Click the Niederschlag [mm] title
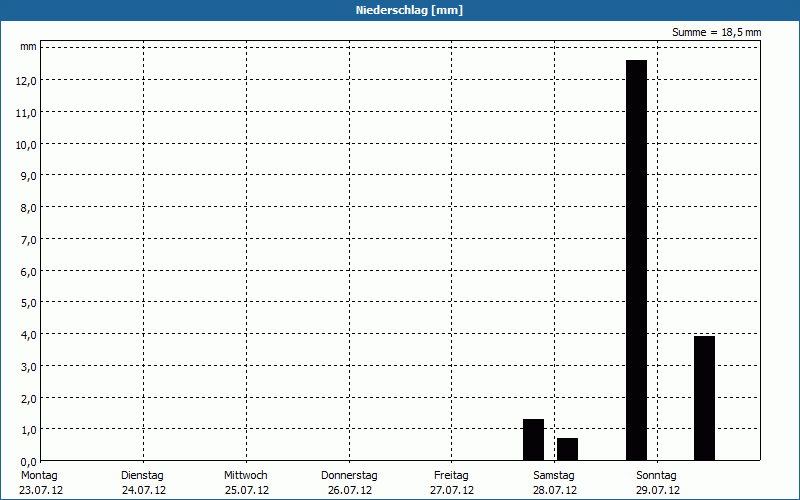The width and height of the screenshot is (800, 500). 409,10
